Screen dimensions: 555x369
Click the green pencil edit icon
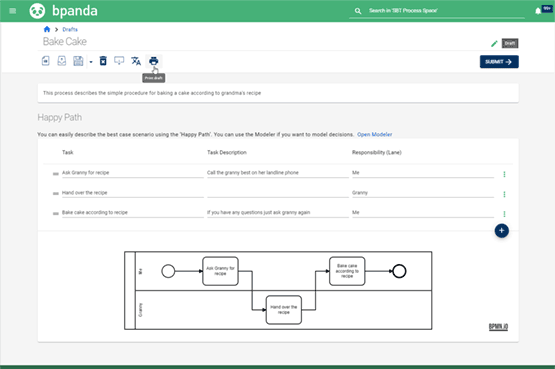494,44
